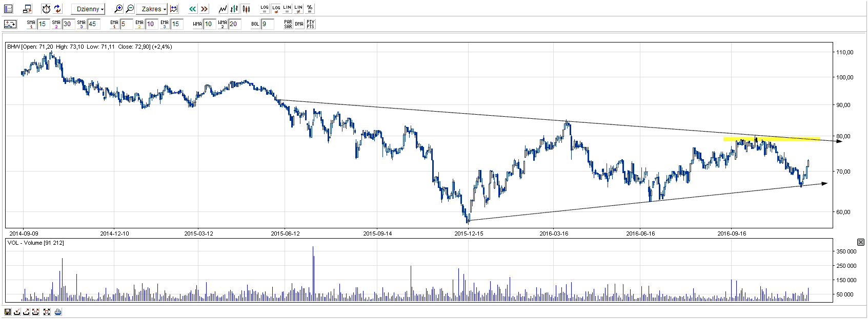Save chart using floppy disk icon
Screen dimensions: 868x319
point(8,311)
